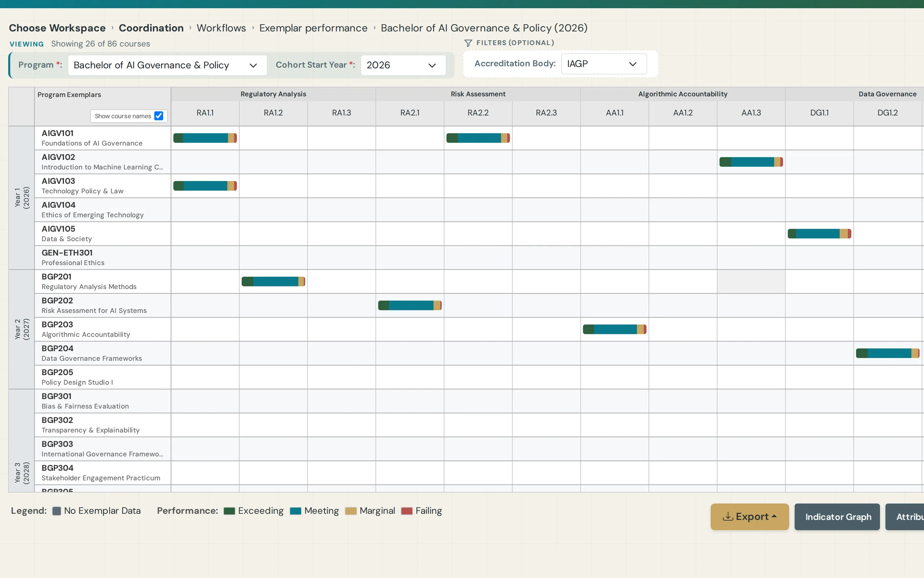This screenshot has height=578, width=924.
Task: Select the BGP204 DG1.2 performance bar
Action: [887, 353]
